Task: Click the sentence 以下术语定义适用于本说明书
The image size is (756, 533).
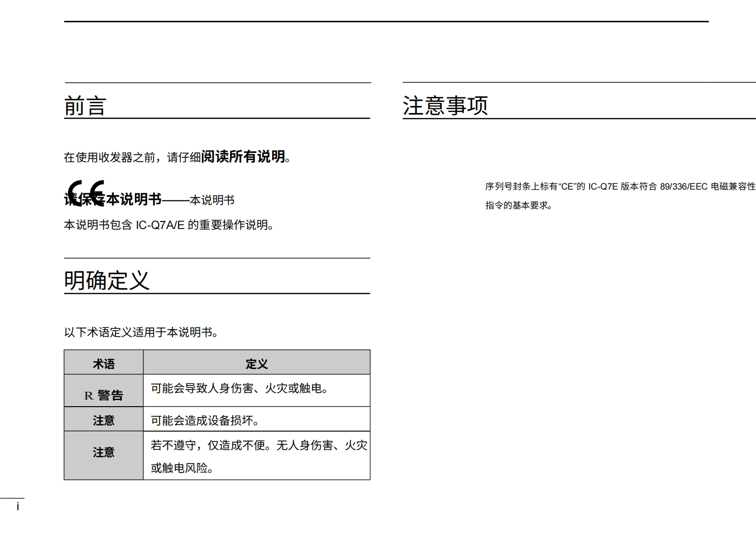Action: coord(141,332)
